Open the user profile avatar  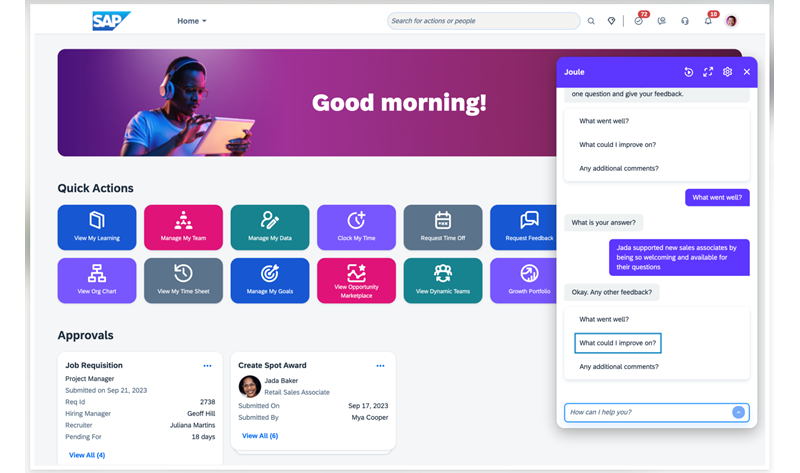[731, 21]
